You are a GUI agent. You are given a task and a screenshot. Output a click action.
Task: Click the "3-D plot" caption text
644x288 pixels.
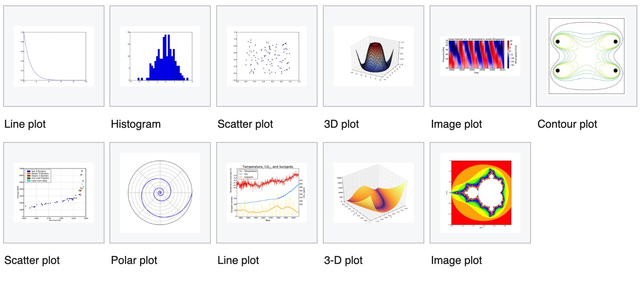343,260
